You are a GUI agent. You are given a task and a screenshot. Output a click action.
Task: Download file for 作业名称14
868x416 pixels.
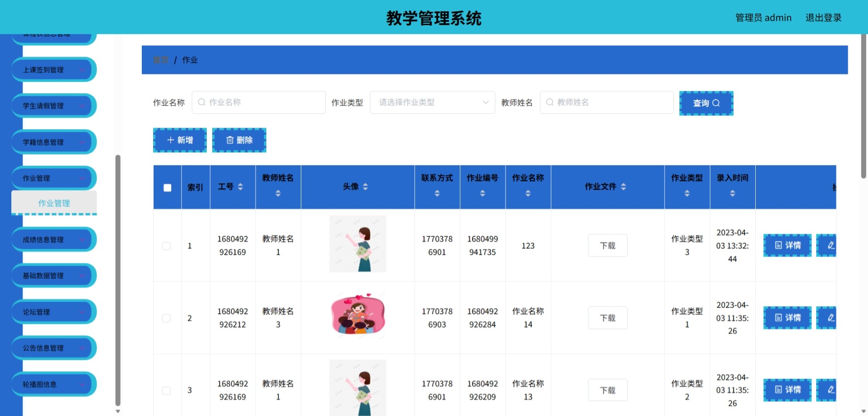click(608, 318)
